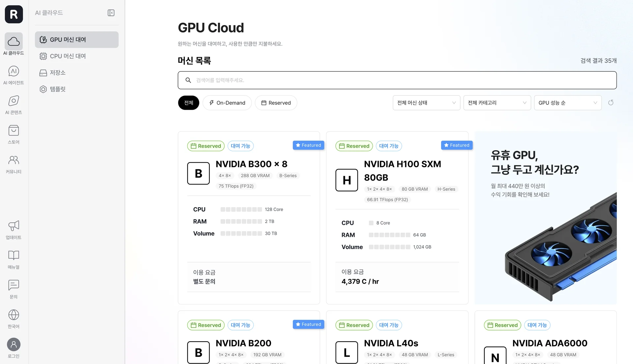The height and width of the screenshot is (364, 633).
Task: Open the 전체 카테고리 dropdown
Action: (497, 103)
